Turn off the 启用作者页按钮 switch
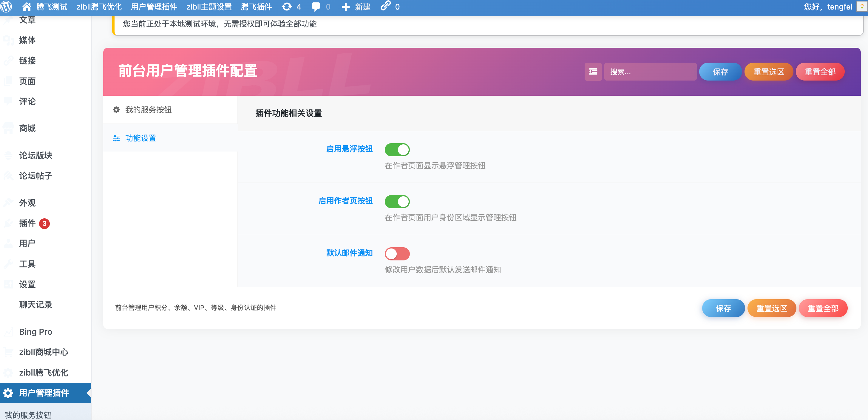868x420 pixels. [397, 201]
